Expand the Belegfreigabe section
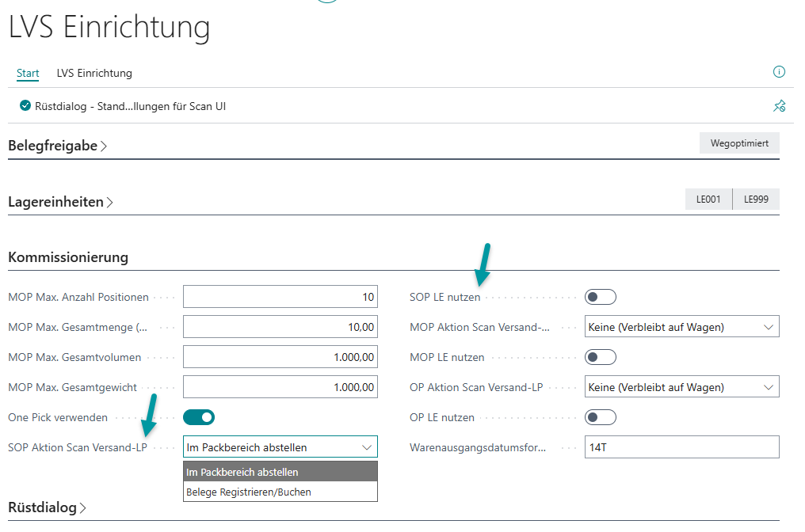This screenshot has width=805, height=532. [58, 146]
